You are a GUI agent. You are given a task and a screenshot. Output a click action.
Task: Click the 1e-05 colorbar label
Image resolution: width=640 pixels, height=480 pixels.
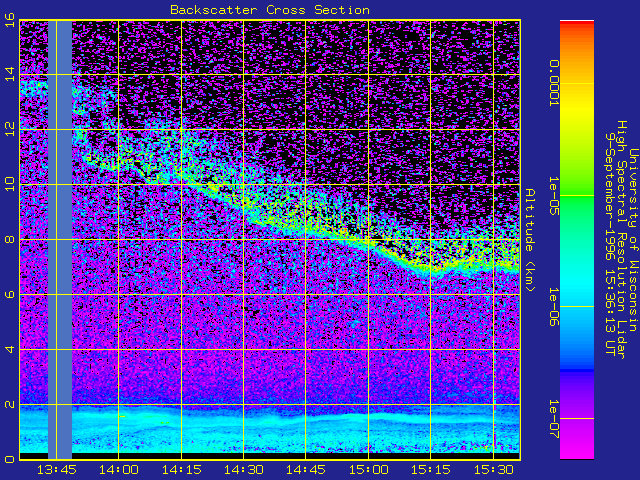click(x=554, y=196)
